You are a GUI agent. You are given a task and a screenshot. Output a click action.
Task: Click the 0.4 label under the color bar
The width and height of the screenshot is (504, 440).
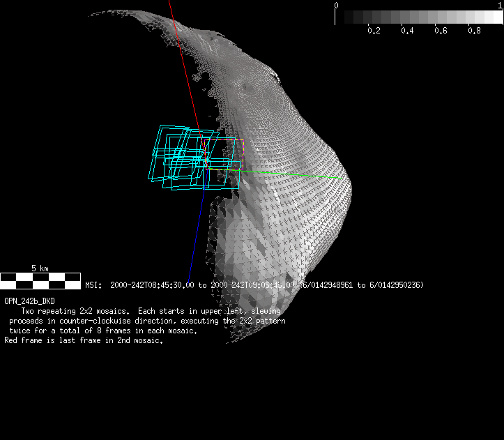407,31
